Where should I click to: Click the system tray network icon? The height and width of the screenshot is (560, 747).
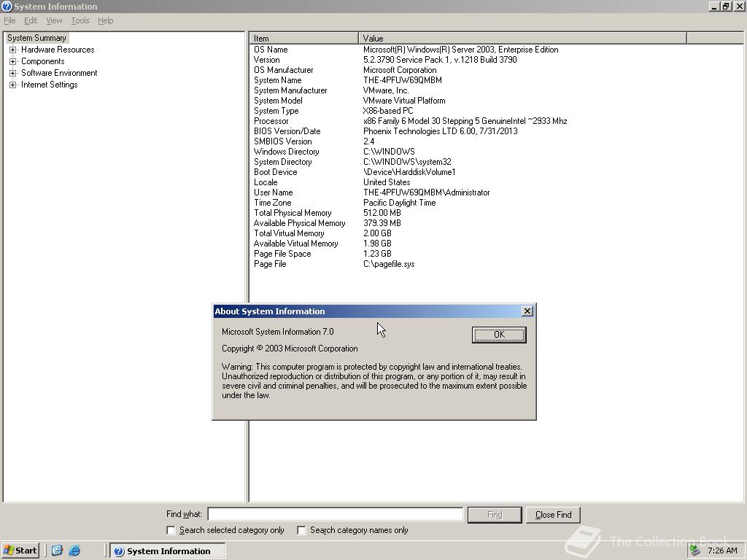tap(695, 551)
